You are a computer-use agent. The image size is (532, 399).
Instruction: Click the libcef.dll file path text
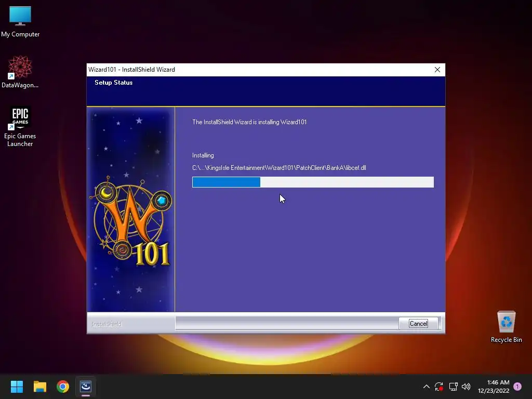click(x=279, y=168)
